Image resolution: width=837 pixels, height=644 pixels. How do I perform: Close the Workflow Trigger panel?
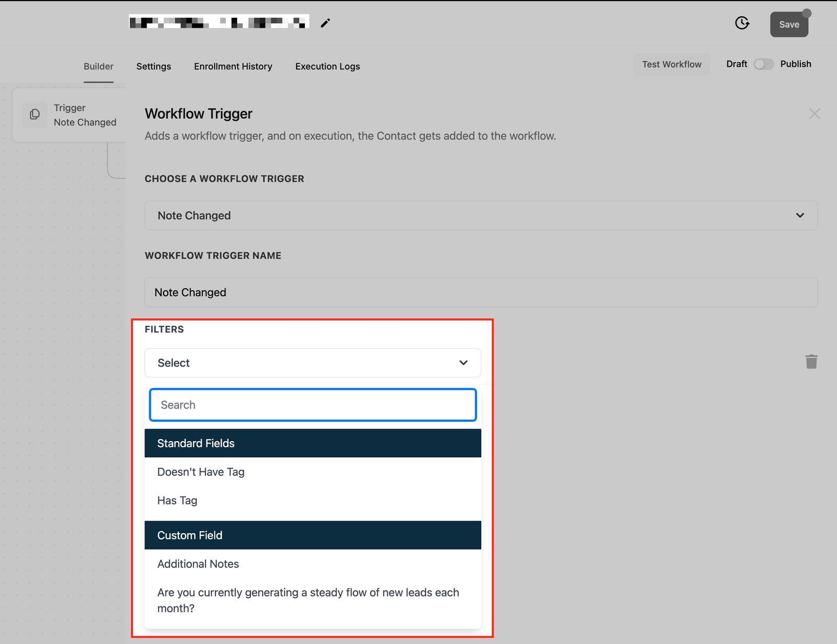click(814, 114)
